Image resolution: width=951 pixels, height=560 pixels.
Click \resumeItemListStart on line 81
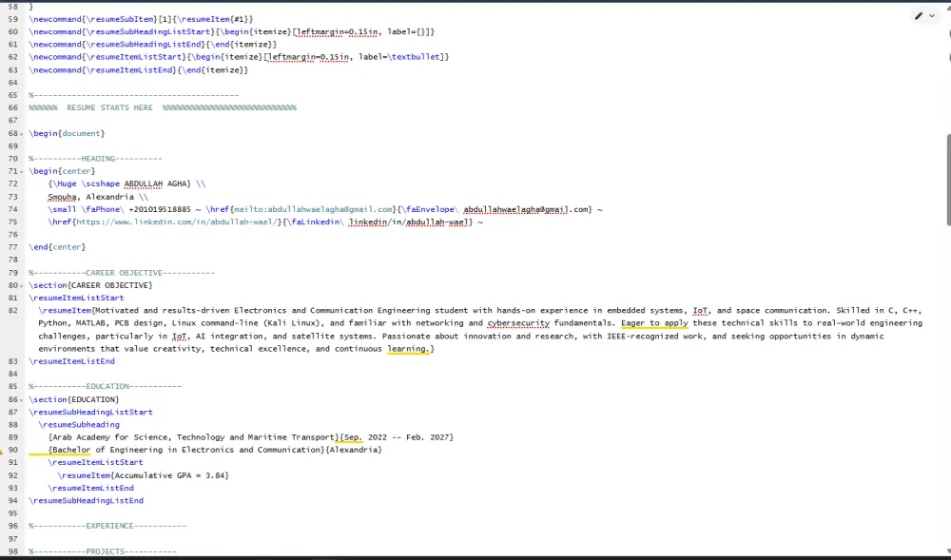tap(76, 299)
